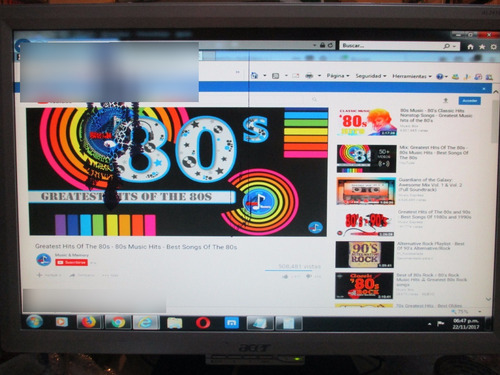
Task: Expand the Página dropdown menu
Action: pos(338,76)
